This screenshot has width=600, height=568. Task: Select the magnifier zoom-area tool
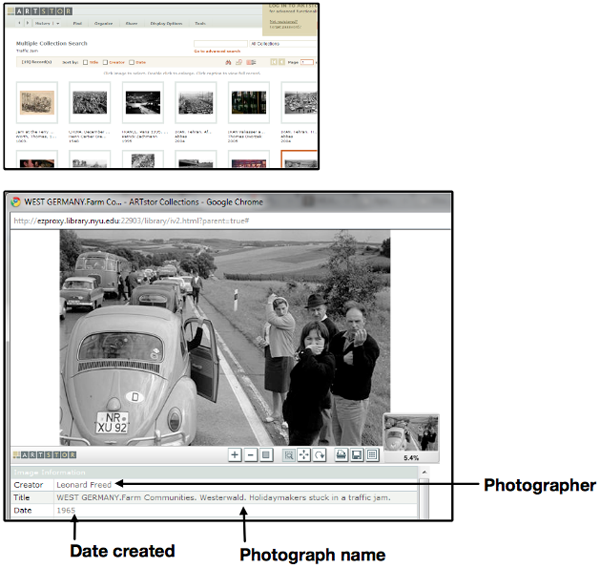[288, 455]
